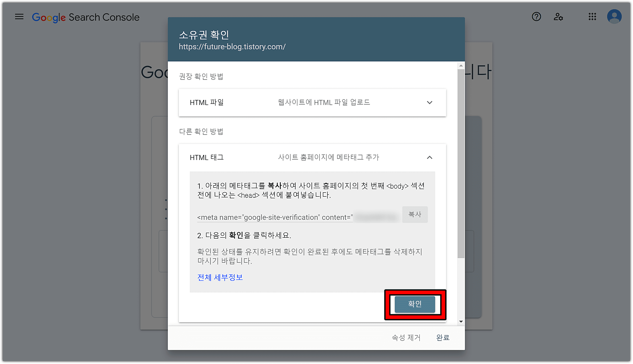Click the HTML 태그 method header
The image size is (633, 364).
click(x=207, y=157)
